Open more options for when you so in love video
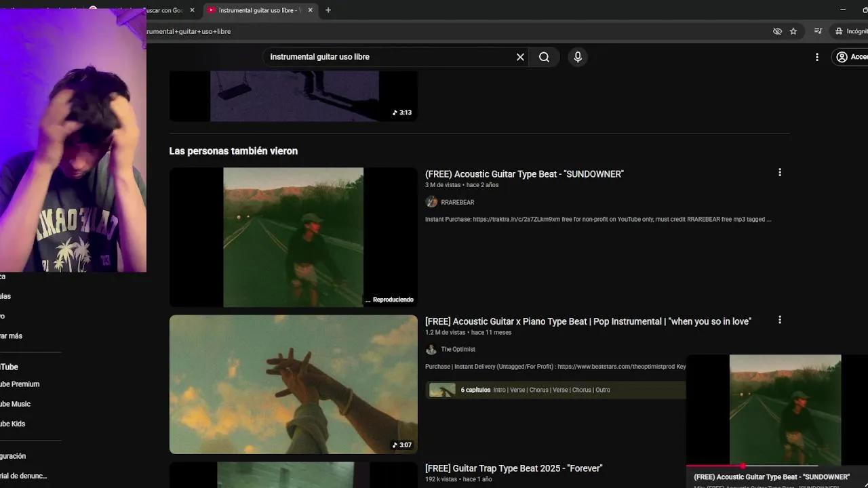The image size is (868, 488). point(780,320)
